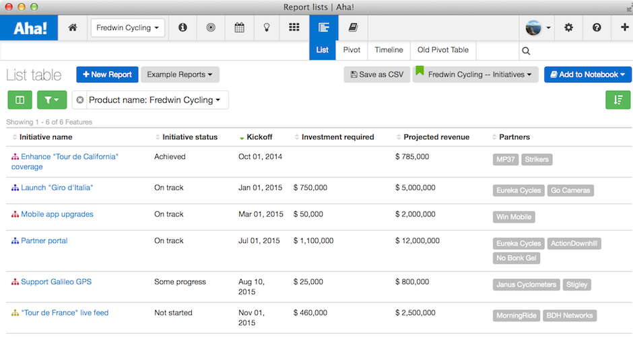This screenshot has height=364, width=633.
Task: Switch to the Old Pivot Table tab
Action: 443,50
